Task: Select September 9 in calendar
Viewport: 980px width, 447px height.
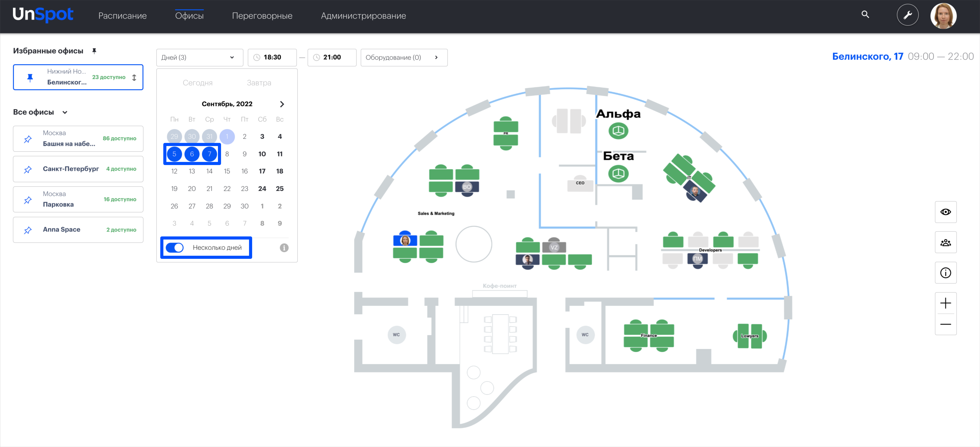Action: 245,154
